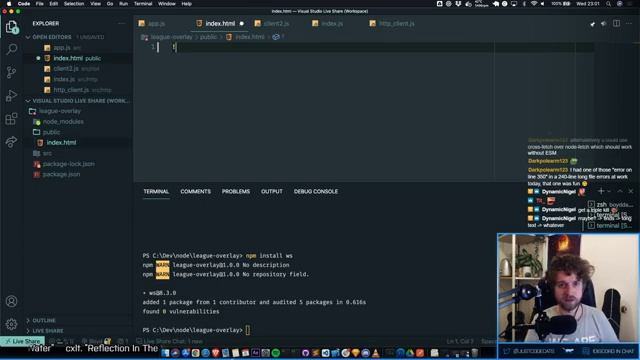Screen dimensions: 640x360
Task: Open the Search view in activity bar
Action: tap(11, 49)
